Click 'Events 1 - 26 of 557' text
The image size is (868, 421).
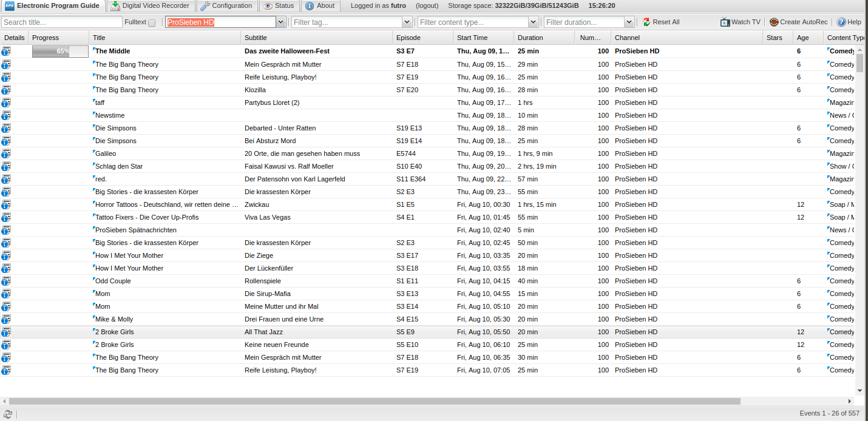[830, 413]
